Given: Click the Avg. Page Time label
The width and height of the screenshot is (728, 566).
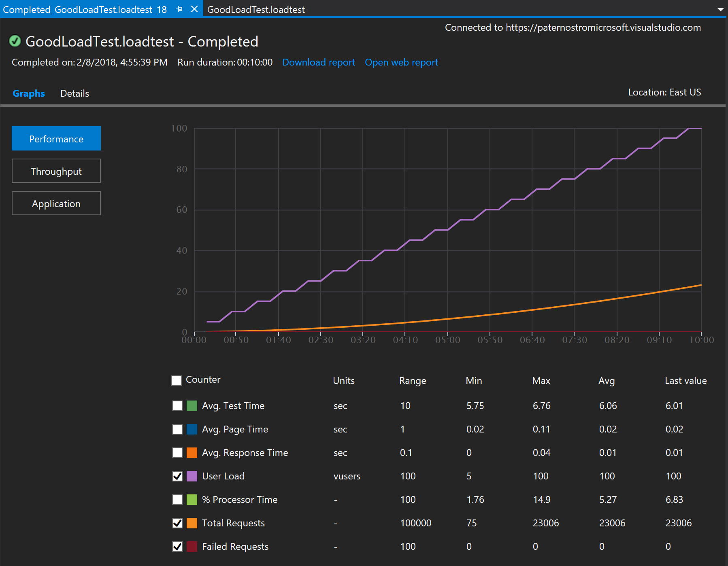Looking at the screenshot, I should [235, 429].
